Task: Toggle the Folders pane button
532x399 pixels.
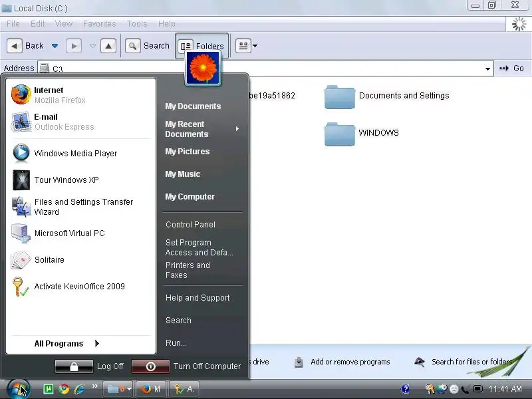Action: point(201,46)
